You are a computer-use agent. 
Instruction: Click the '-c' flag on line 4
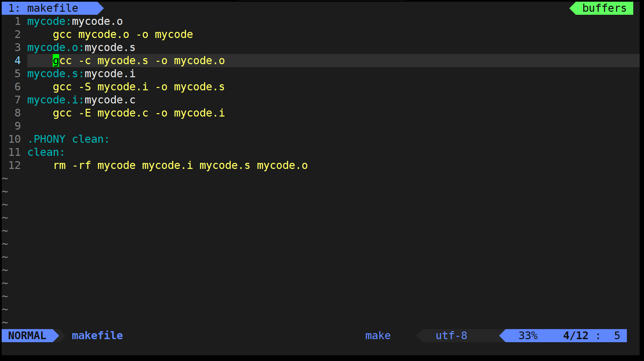(x=85, y=60)
